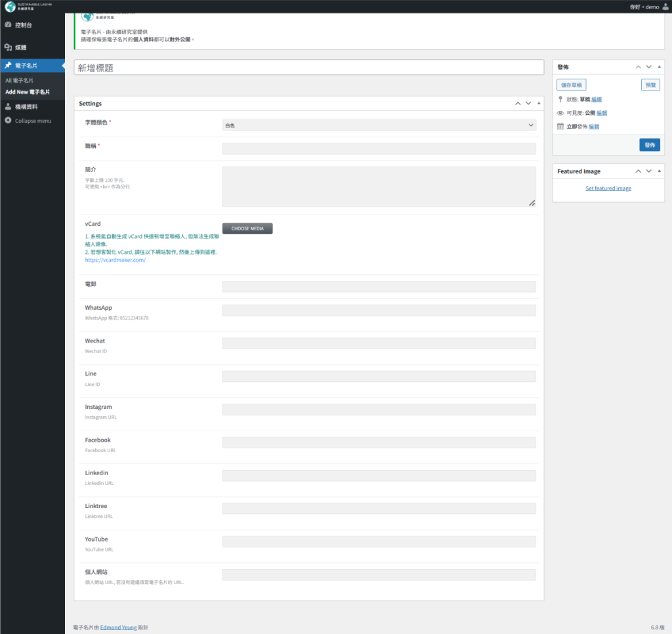This screenshot has width=672, height=634.
Task: Click the 媒體 media icon in sidebar
Action: [8, 48]
